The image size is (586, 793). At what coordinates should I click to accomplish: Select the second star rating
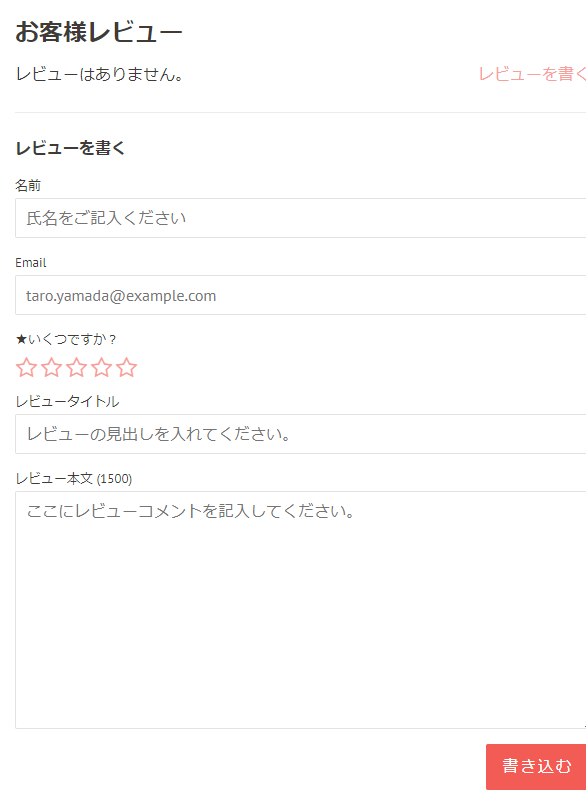click(52, 367)
